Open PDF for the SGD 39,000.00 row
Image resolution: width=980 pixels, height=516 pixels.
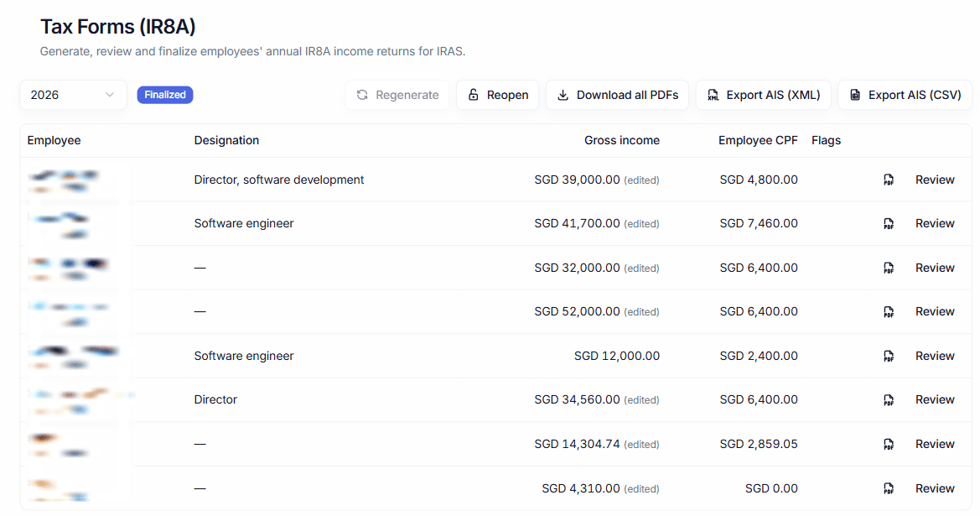tap(888, 180)
